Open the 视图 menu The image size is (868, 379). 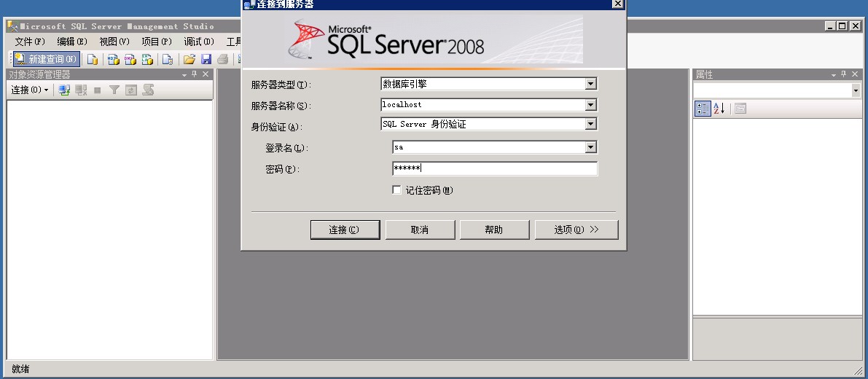[114, 42]
